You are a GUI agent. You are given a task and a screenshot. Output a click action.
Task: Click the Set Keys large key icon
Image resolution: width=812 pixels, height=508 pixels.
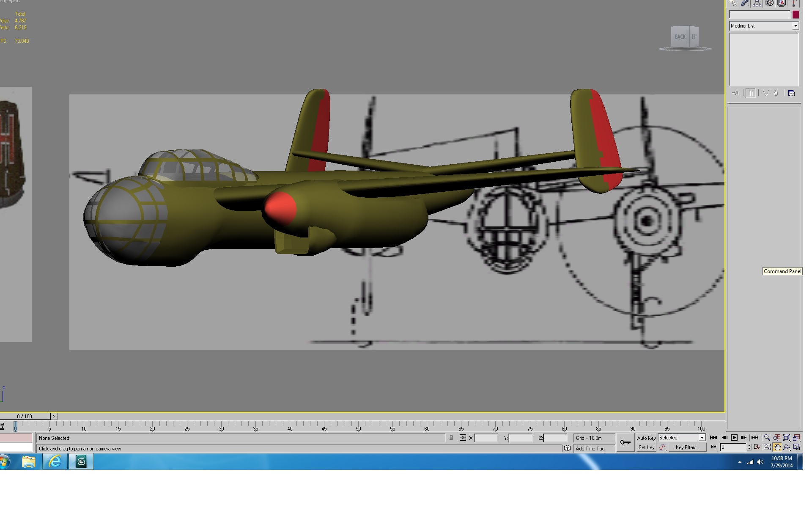(x=625, y=442)
